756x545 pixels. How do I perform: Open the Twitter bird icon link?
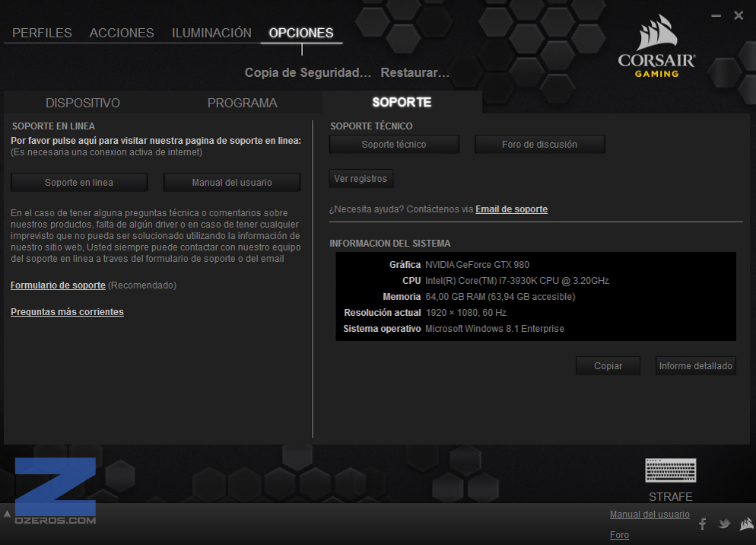pyautogui.click(x=724, y=523)
